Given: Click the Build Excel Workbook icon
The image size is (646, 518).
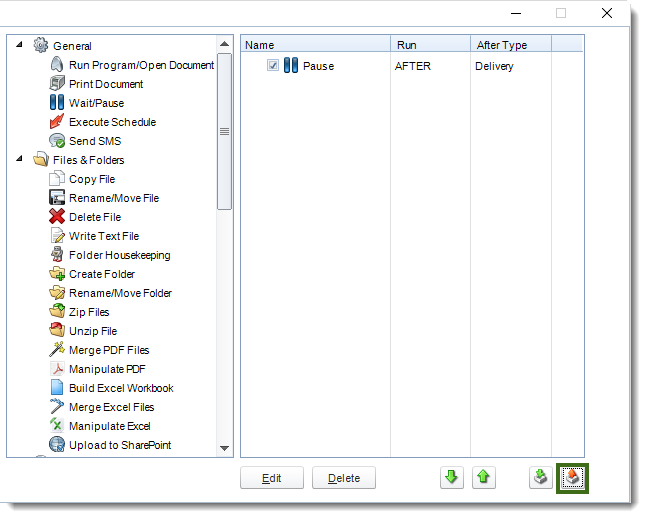Looking at the screenshot, I should coord(57,387).
